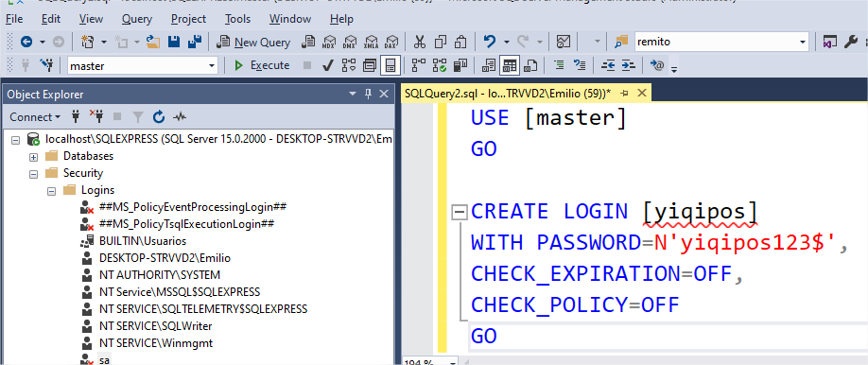Open the File menu
Screen dimensions: 868x365
point(14,19)
